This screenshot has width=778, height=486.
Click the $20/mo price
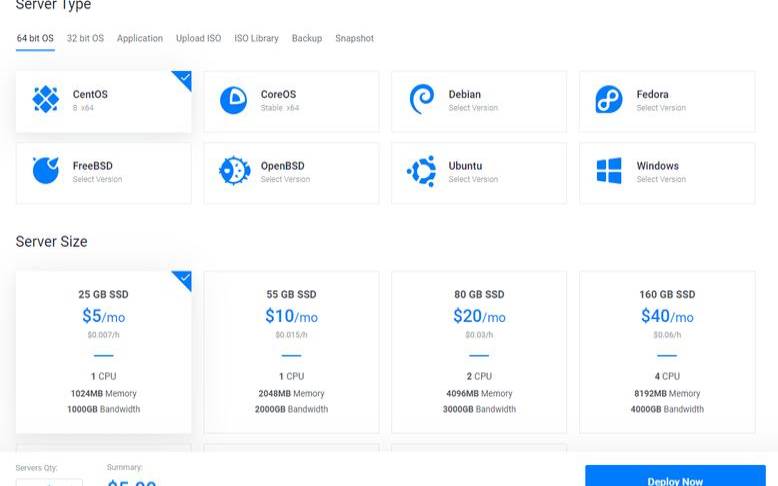click(x=479, y=316)
